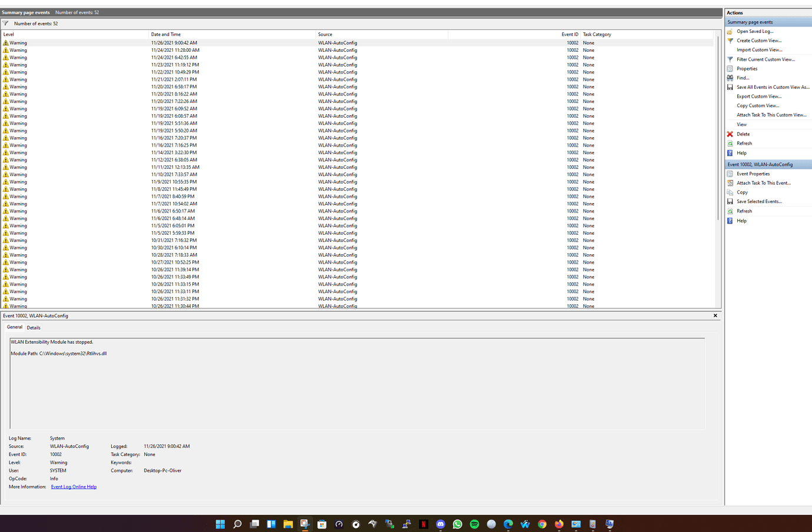Open Find using the binoculars icon
The width and height of the screenshot is (812, 532).
pyautogui.click(x=730, y=77)
